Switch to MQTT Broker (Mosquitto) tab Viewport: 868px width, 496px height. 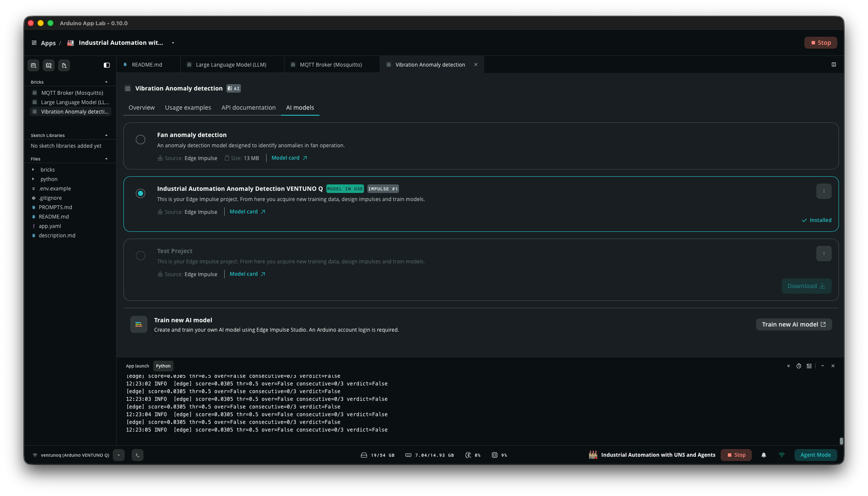pos(332,64)
